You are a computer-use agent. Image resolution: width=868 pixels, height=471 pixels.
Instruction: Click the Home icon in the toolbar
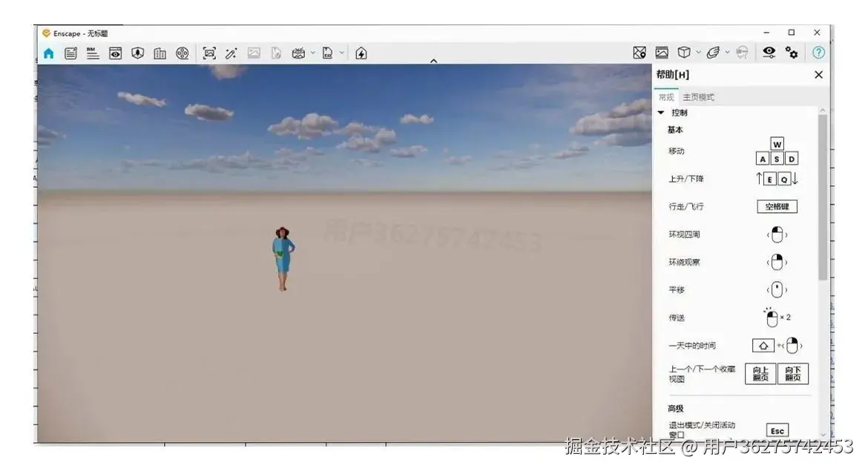(49, 53)
